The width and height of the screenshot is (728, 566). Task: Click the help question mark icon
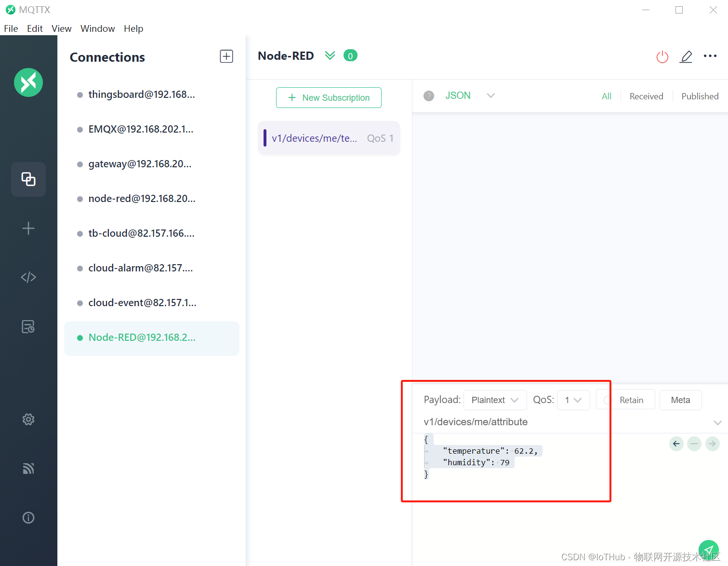(x=429, y=96)
